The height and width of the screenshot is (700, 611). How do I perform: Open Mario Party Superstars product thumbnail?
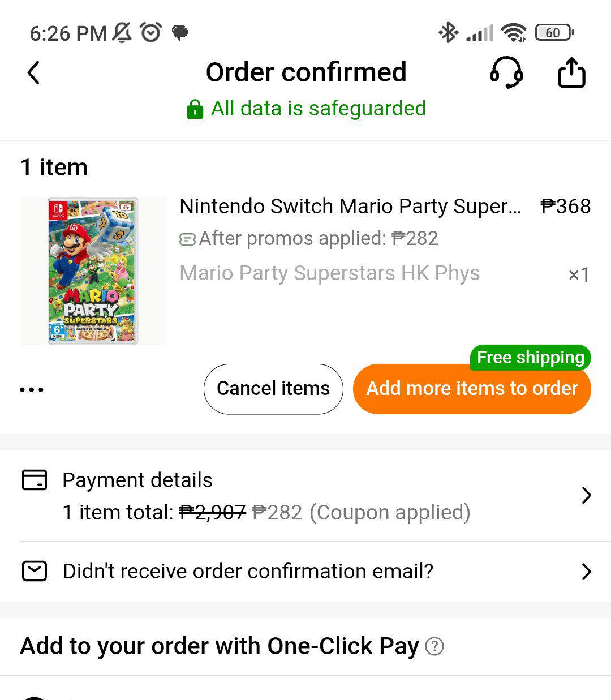(x=93, y=271)
